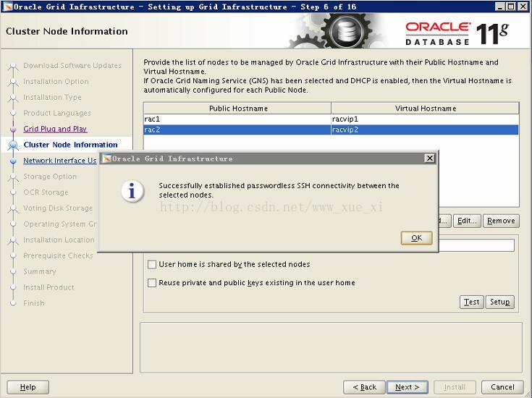Click the Install Product step
532x398 pixels.
pyautogui.click(x=48, y=287)
